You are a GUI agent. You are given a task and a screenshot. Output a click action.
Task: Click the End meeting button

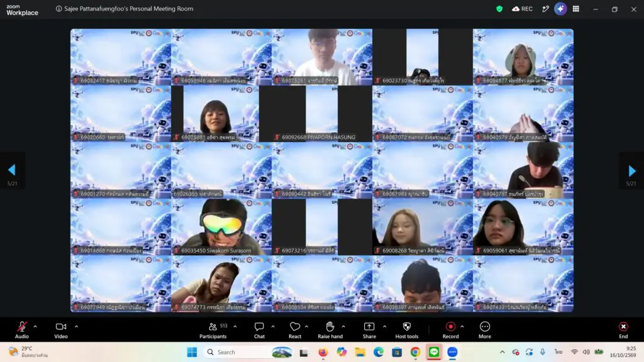pos(623,330)
